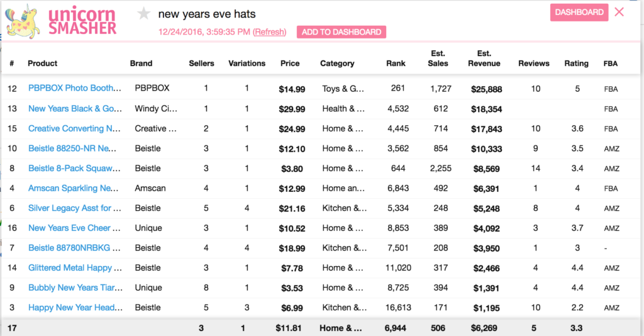The width and height of the screenshot is (644, 336).
Task: Click the 'Windy Ci…' brand cell
Action: coord(156,108)
